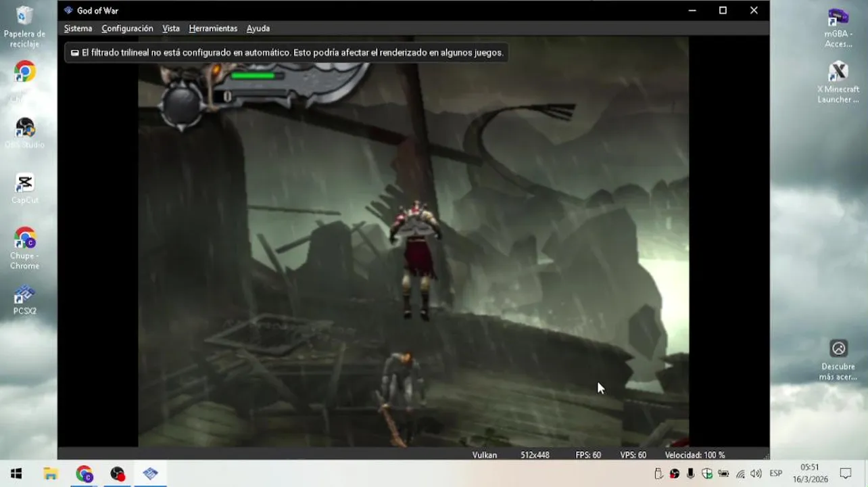Open Papelera de reciclaje desktop icon
The image size is (868, 487).
24,27
